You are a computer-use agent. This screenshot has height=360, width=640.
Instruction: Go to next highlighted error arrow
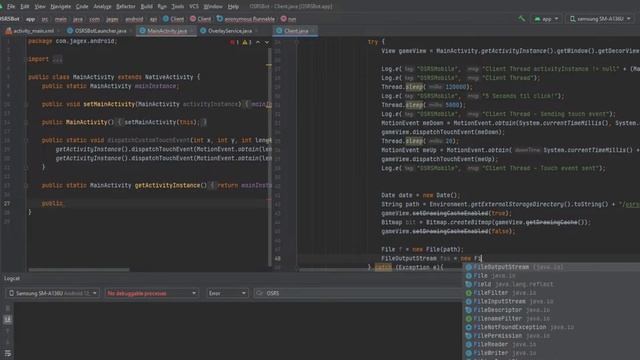pos(267,42)
